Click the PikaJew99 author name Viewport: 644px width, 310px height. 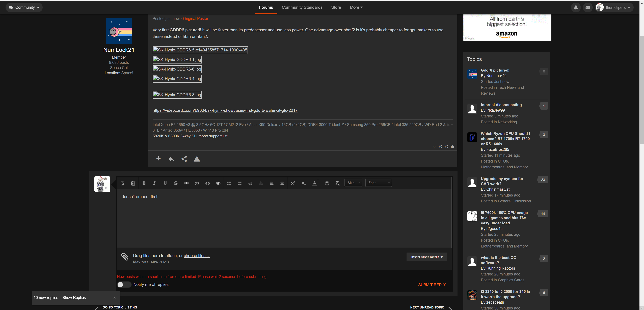(x=495, y=110)
